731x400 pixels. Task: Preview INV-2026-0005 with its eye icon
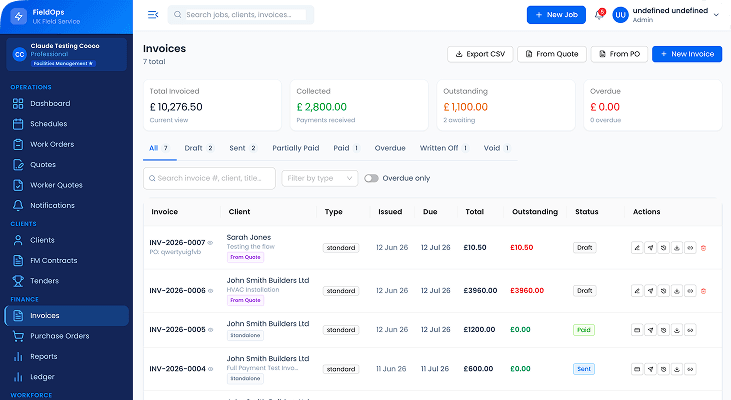pos(210,330)
